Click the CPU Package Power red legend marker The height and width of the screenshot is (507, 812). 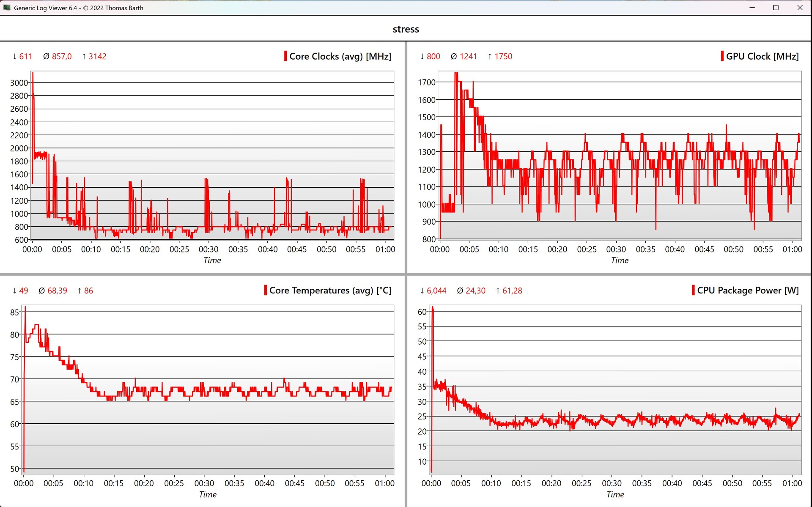[x=693, y=290]
